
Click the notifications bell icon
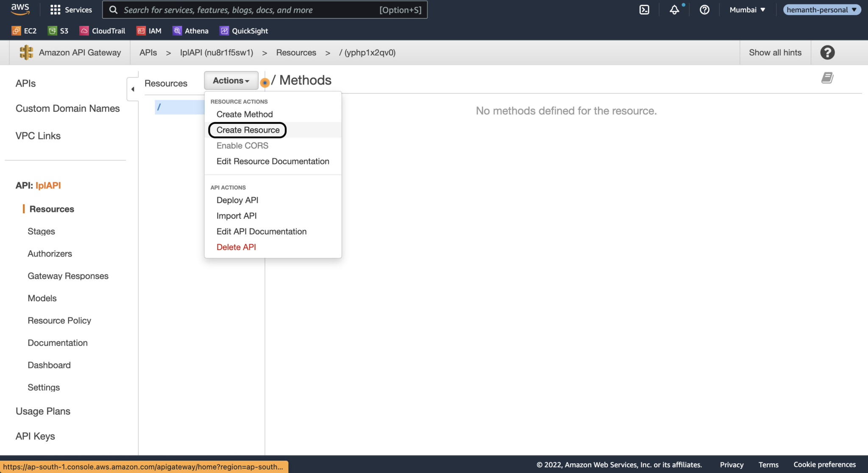pos(674,10)
